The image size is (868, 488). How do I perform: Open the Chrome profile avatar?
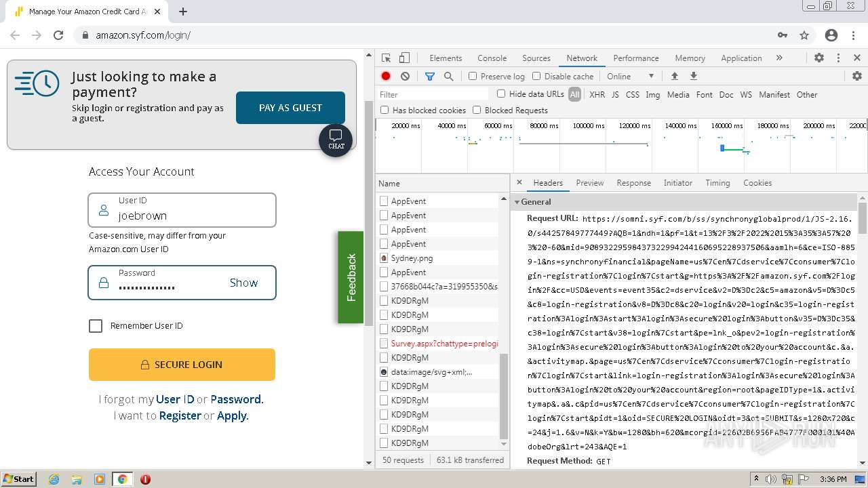(831, 35)
